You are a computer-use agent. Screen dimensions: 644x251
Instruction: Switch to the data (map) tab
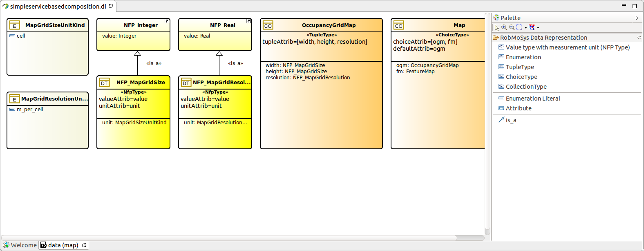point(63,245)
